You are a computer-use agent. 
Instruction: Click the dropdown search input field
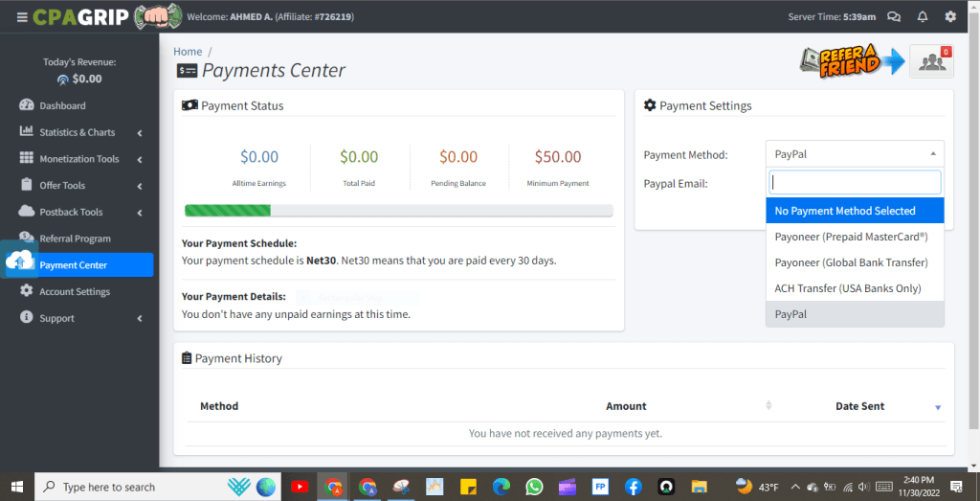(855, 182)
